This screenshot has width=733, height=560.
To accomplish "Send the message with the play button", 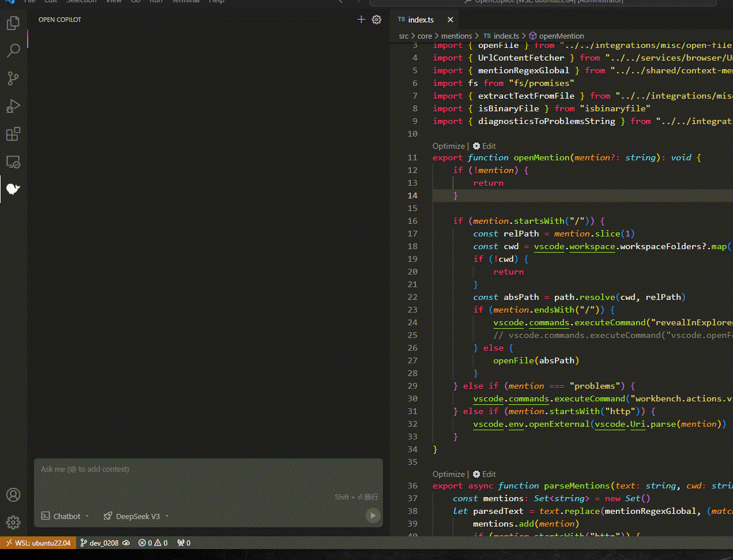I will pos(373,516).
